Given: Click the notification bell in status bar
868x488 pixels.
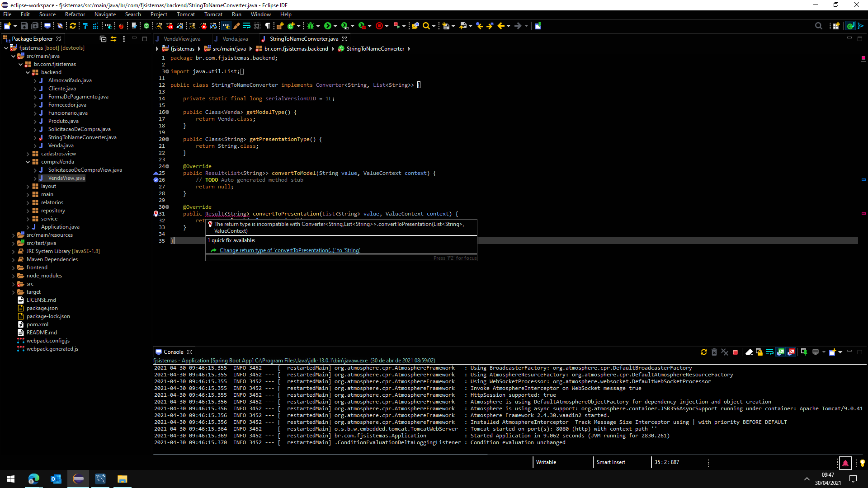Looking at the screenshot, I should [x=845, y=463].
